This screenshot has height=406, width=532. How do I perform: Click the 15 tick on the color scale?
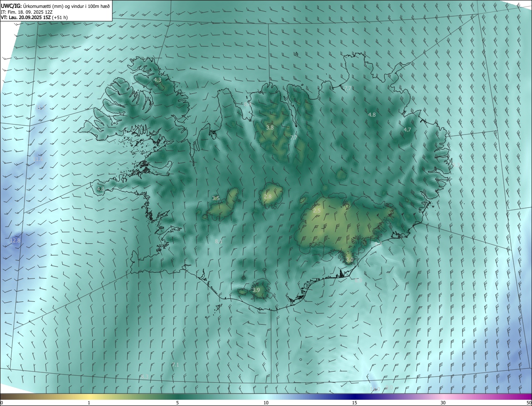355,403
